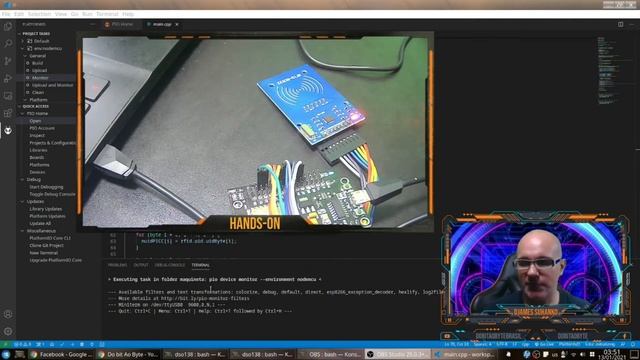Expand the Default project task node

tap(23, 41)
